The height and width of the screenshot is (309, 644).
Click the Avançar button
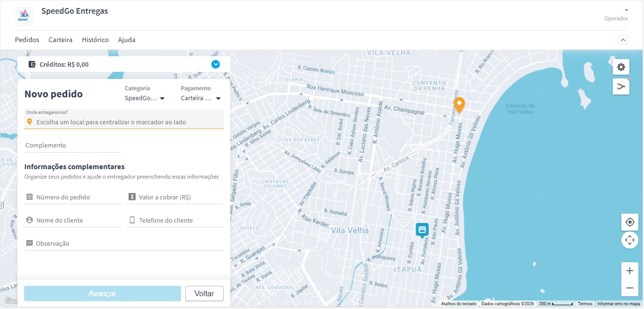(x=103, y=293)
